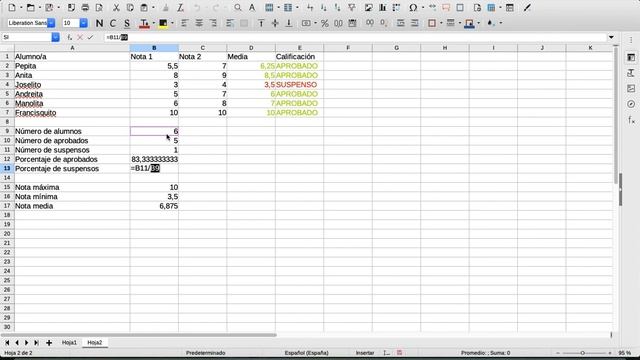The height and width of the screenshot is (360, 640).
Task: Cut the selection with the scissors icon
Action: (x=116, y=8)
